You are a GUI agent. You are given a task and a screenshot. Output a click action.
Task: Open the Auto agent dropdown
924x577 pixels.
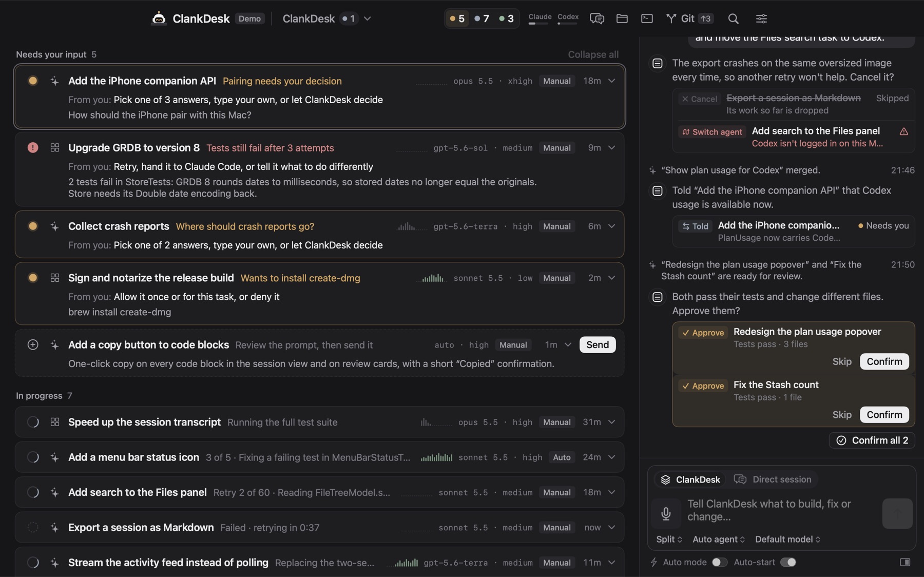719,539
